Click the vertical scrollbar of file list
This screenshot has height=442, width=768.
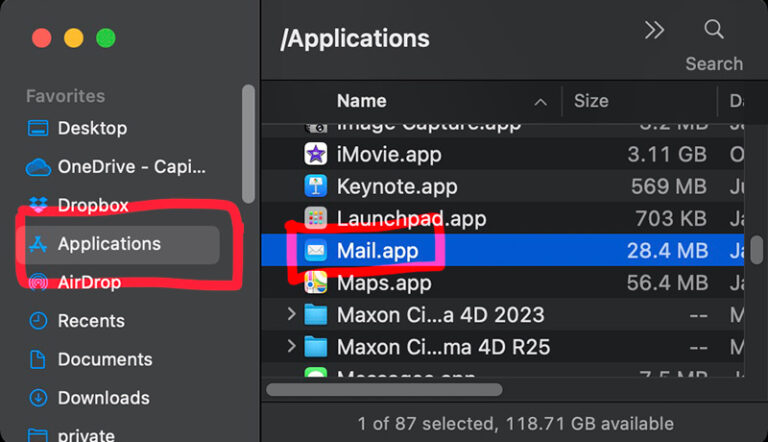(x=757, y=249)
